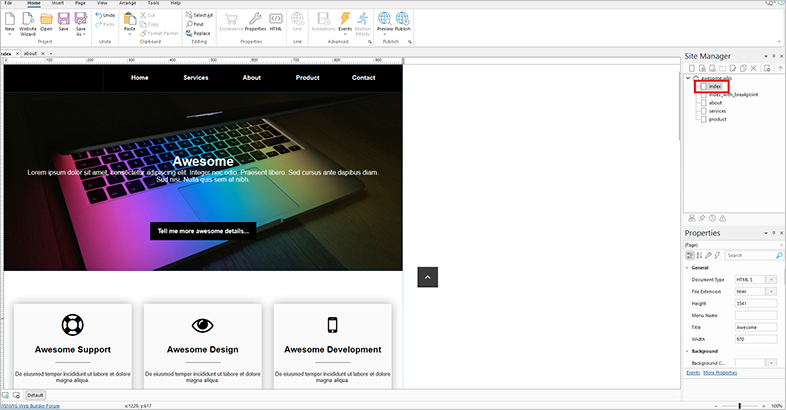Open the Find tool
The height and width of the screenshot is (410, 786).
194,24
